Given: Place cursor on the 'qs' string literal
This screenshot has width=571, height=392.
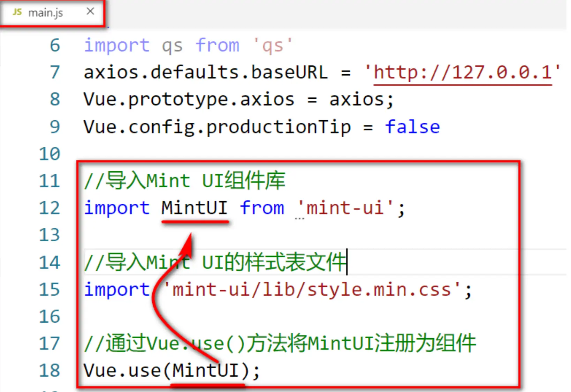Looking at the screenshot, I should click(273, 45).
